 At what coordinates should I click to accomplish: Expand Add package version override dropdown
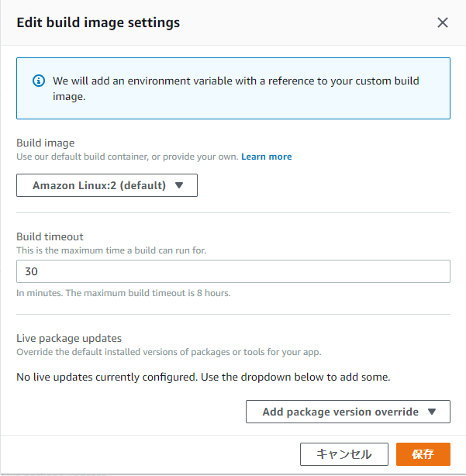(347, 412)
